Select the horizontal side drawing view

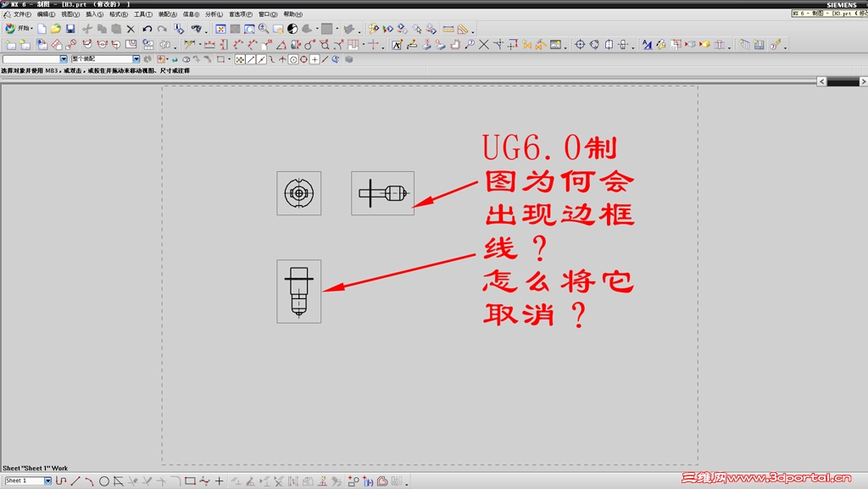382,193
